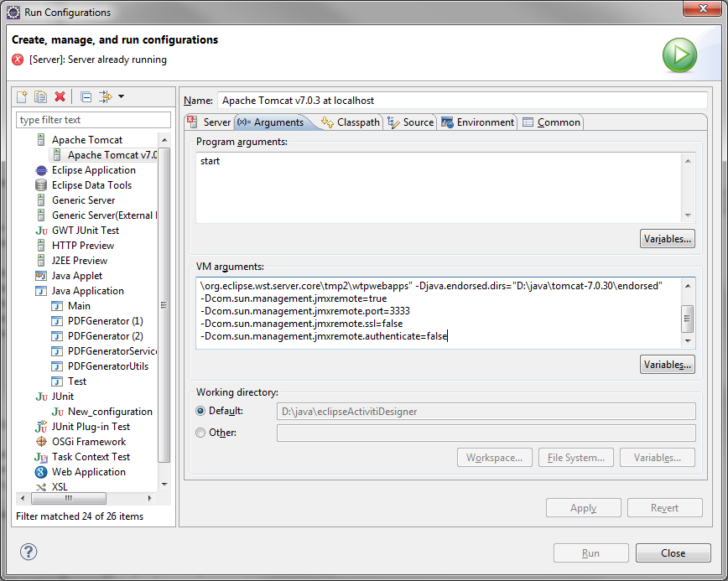Image resolution: width=728 pixels, height=581 pixels.
Task: Click the Duplicate launch configuration icon
Action: 41,96
